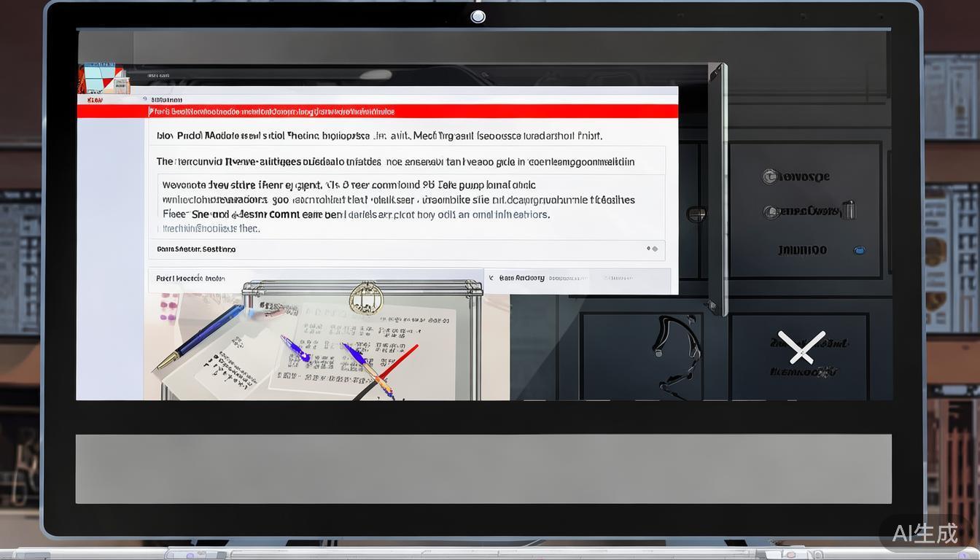Viewport: 980px width, 560px height.
Task: Click the white X icon on the dark panel
Action: (801, 347)
